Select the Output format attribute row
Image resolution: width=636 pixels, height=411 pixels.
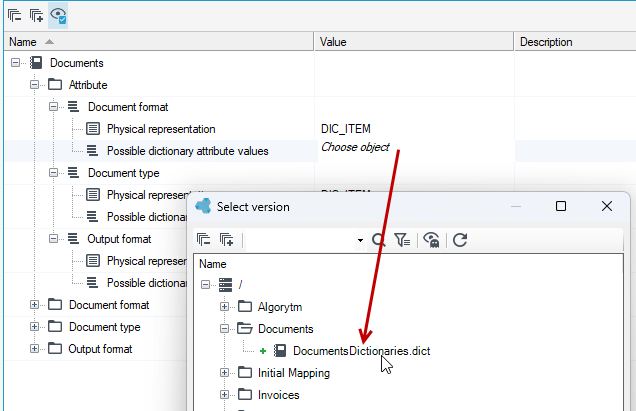click(119, 239)
